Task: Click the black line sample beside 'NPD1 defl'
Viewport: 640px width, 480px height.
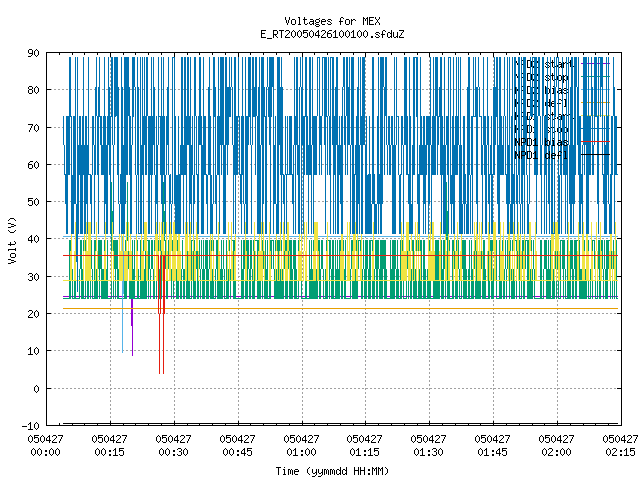Action: point(596,155)
